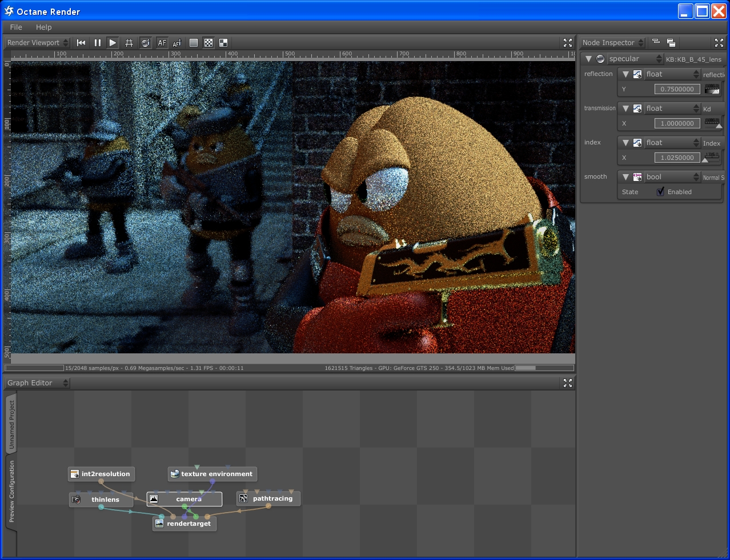Image resolution: width=730 pixels, height=560 pixels.
Task: Toggle the smooth Enabled checkbox
Action: 660,191
